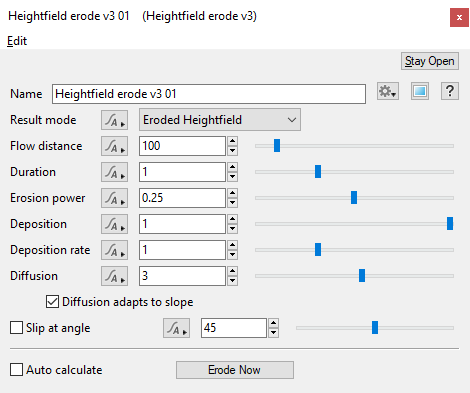Image resolution: width=470 pixels, height=393 pixels.
Task: Open the animation button for Slip at angle
Action: [176, 328]
